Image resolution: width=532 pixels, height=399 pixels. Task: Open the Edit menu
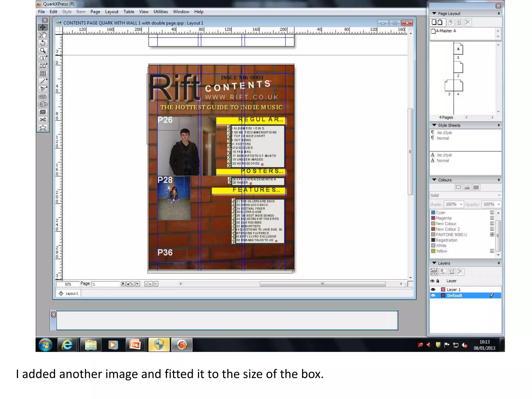[53, 12]
